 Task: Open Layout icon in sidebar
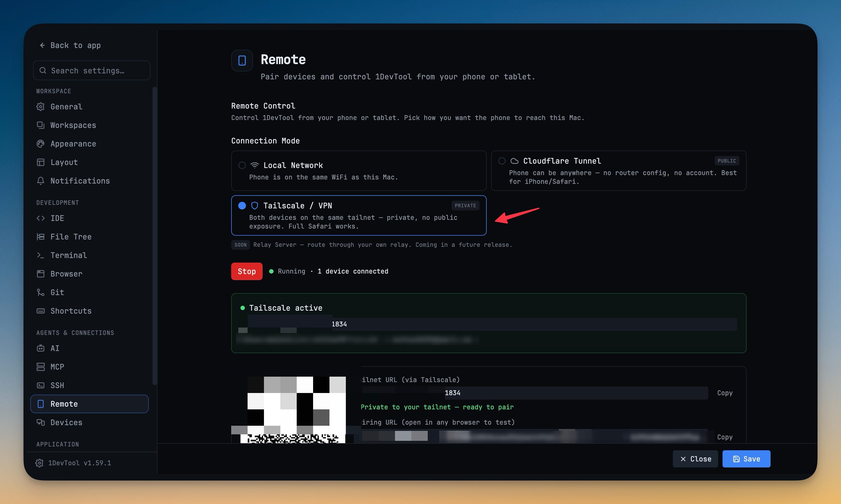40,162
